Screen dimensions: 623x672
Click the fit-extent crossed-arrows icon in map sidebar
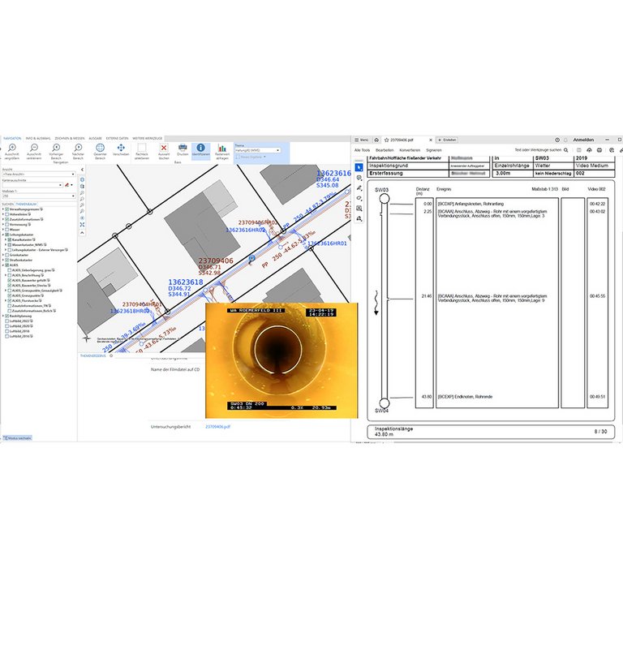point(82,225)
